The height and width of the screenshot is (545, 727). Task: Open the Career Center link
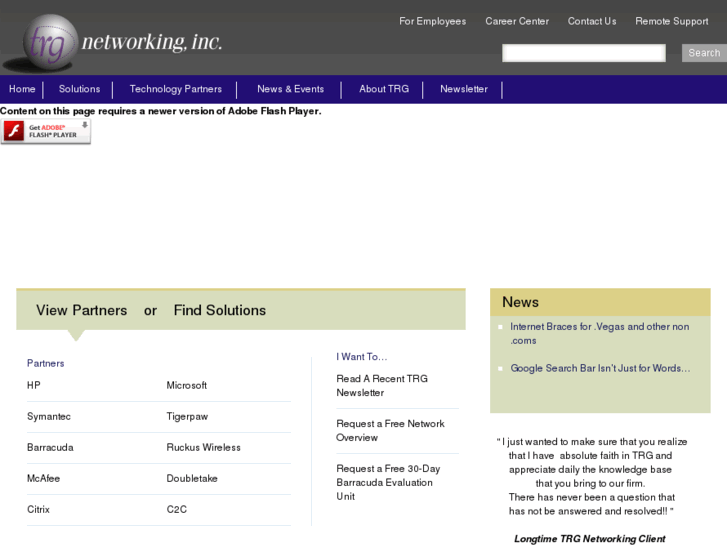pyautogui.click(x=517, y=21)
